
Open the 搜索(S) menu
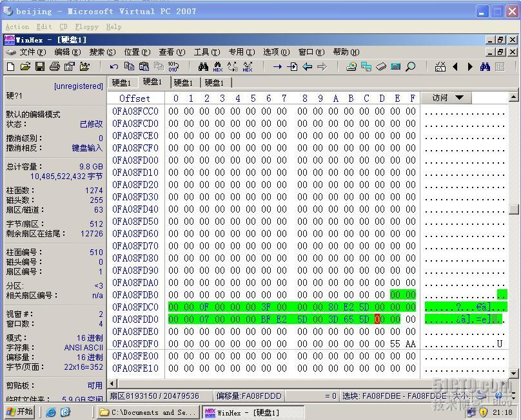point(103,52)
